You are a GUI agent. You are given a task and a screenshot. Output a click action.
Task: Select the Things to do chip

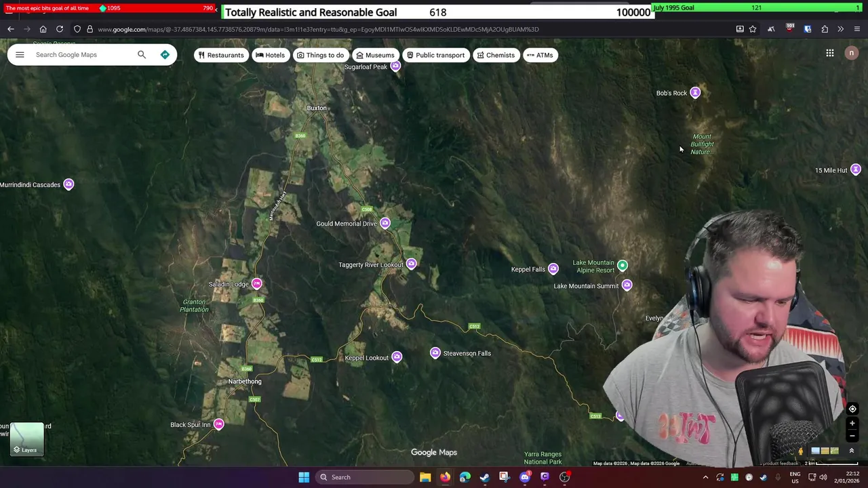tap(320, 55)
